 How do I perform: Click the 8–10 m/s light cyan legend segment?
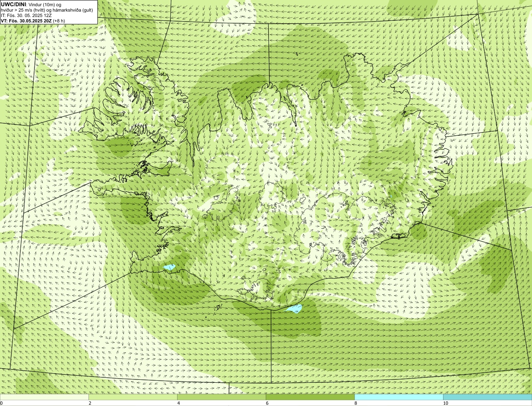(x=399, y=397)
